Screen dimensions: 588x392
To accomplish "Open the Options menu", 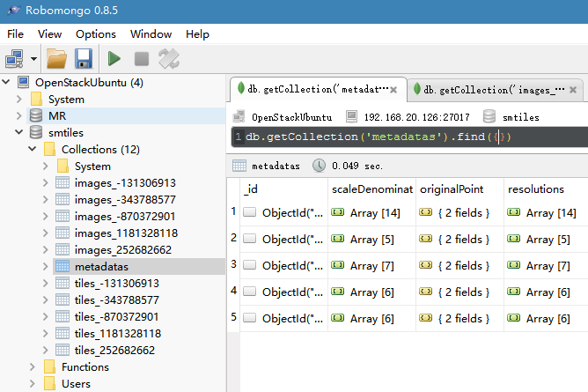I will click(x=96, y=34).
